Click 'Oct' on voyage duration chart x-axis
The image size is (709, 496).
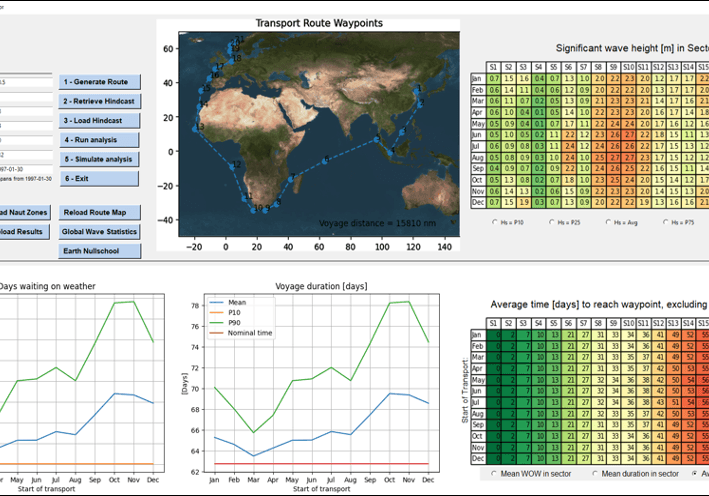point(389,480)
